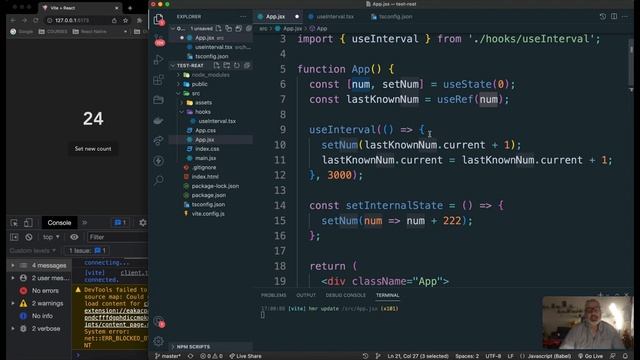Click the New Folder icon in TEST-REAT header
Screen dimensions: 640x360
(227, 65)
